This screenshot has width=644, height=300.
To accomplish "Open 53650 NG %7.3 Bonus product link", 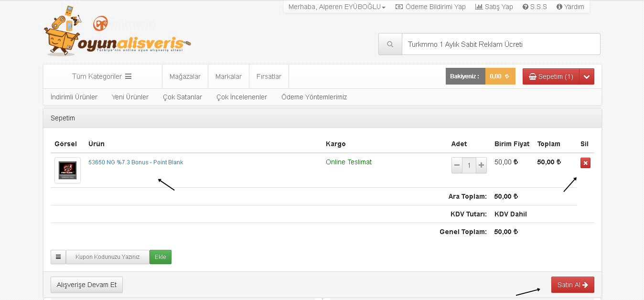I will click(x=136, y=162).
